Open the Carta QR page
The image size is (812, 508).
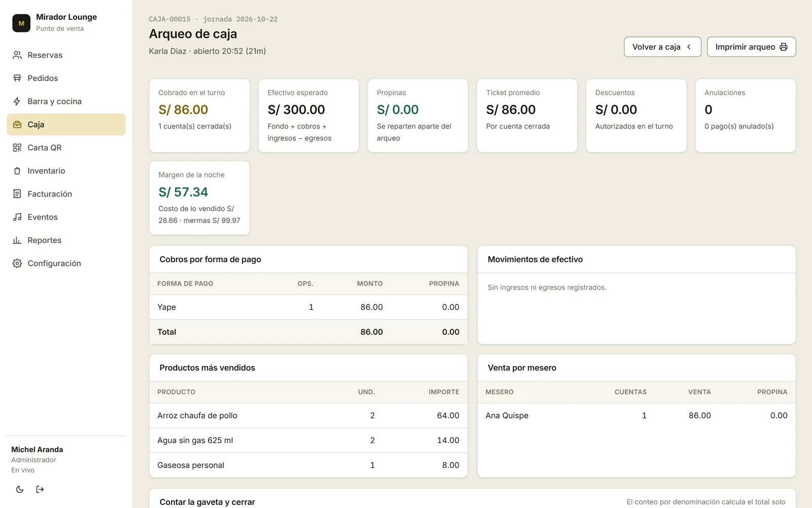click(66, 147)
